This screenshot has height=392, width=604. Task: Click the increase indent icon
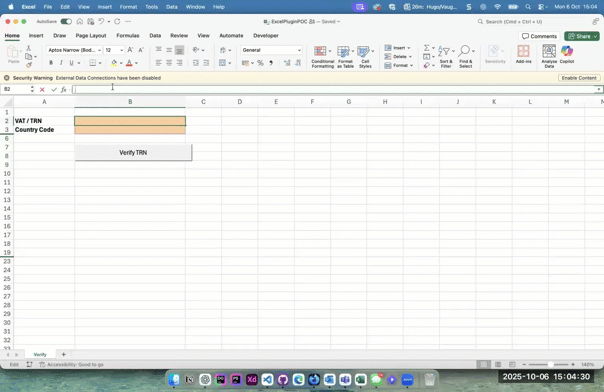[206, 63]
